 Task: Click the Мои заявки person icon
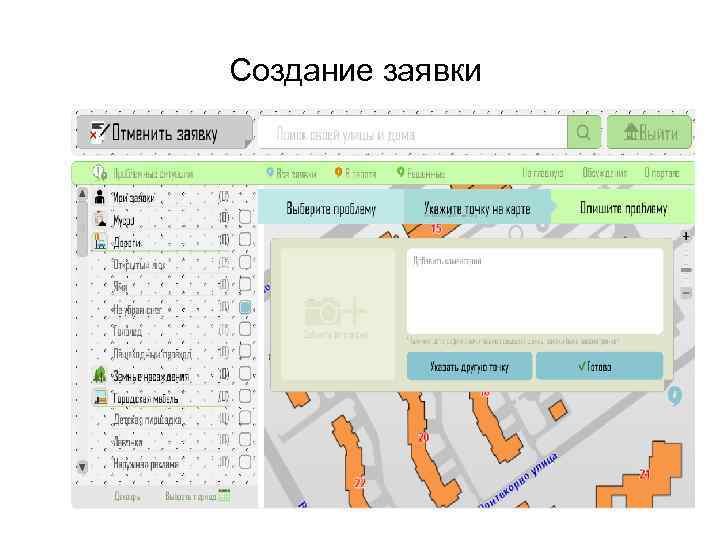coord(100,197)
